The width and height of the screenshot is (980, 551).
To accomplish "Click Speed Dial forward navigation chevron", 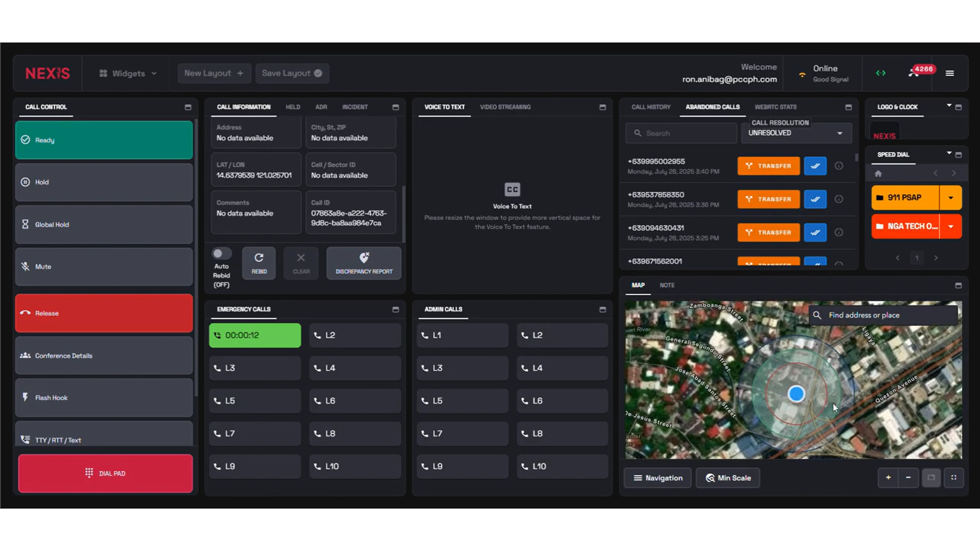I will click(x=953, y=173).
